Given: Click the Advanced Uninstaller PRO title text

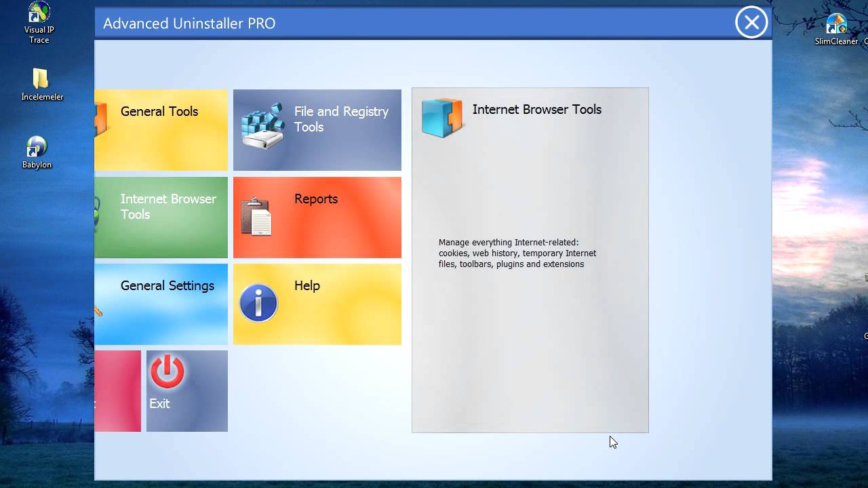Looking at the screenshot, I should (x=189, y=24).
